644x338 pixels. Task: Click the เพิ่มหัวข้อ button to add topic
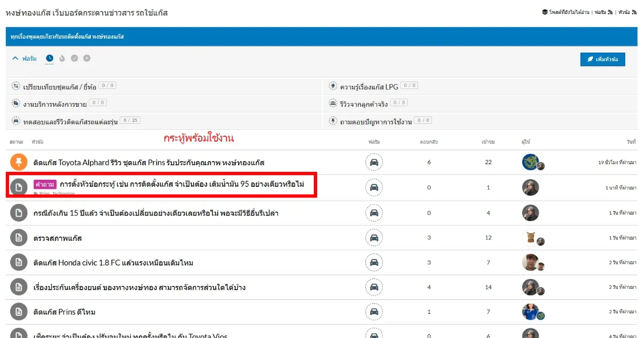coord(602,59)
